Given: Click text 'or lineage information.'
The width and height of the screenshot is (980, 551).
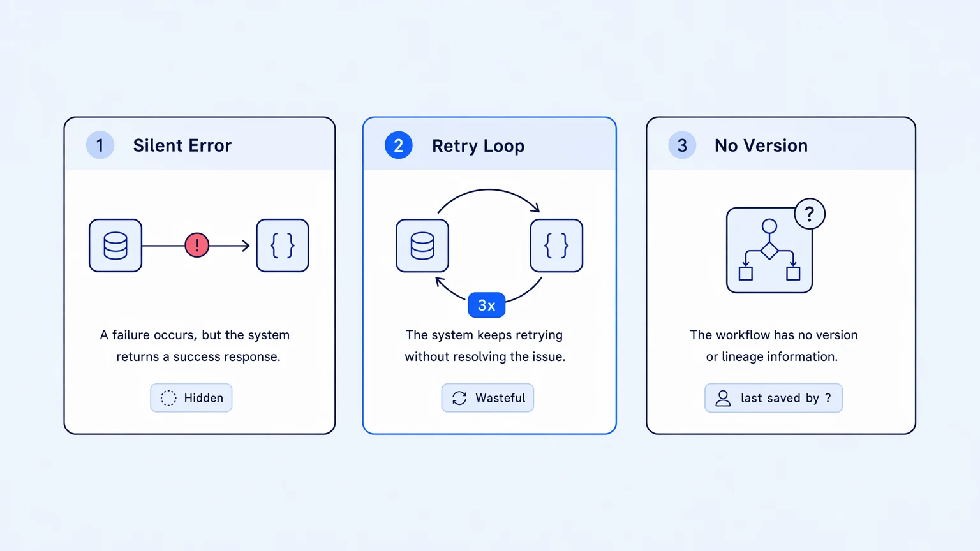Looking at the screenshot, I should click(772, 356).
